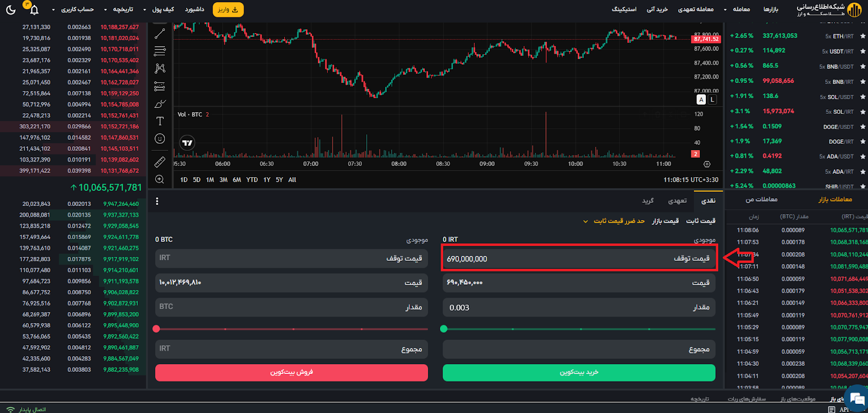
Task: Open the emoji sticker tool
Action: pyautogui.click(x=159, y=139)
